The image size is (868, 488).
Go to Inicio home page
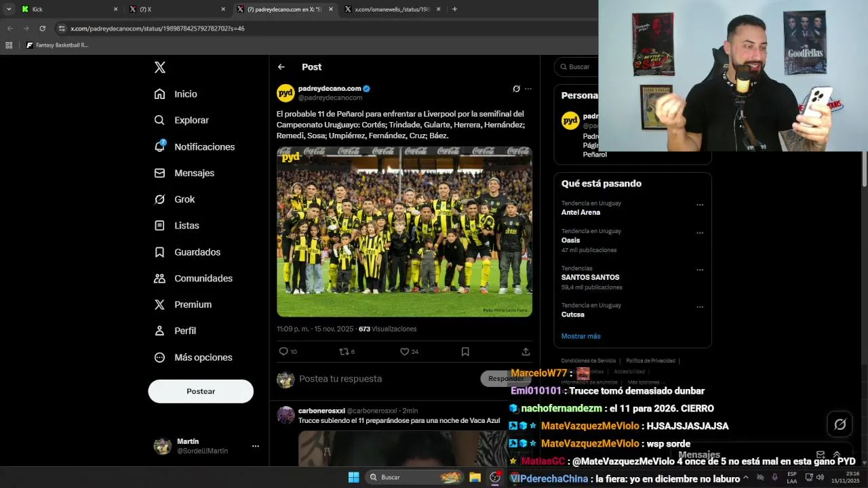[x=176, y=94]
